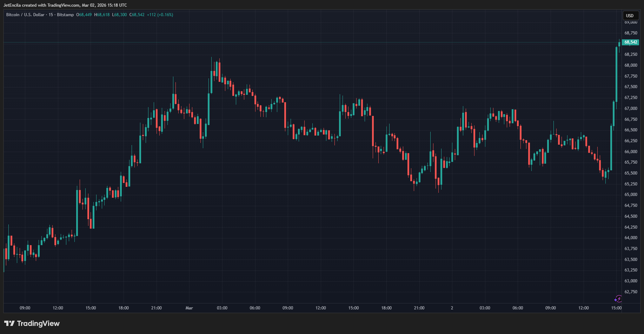
Task: Click the Bitcoin / U.S. Dollar symbol title
Action: pos(25,15)
